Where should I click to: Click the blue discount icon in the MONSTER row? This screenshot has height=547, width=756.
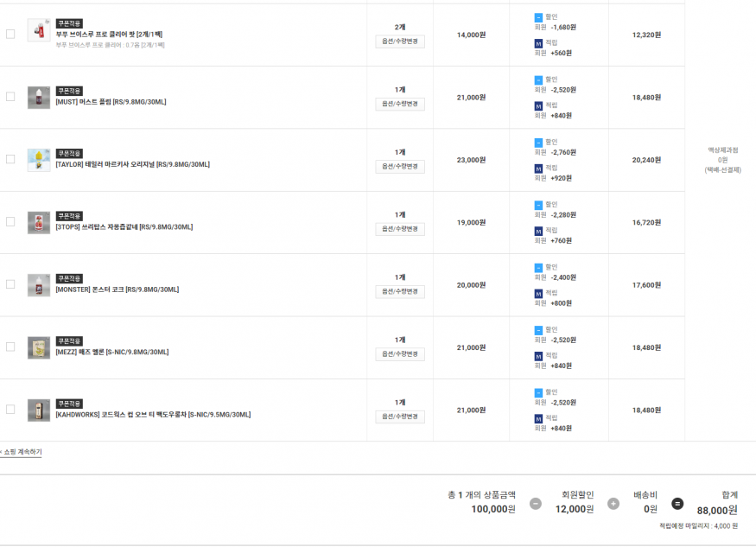point(538,267)
